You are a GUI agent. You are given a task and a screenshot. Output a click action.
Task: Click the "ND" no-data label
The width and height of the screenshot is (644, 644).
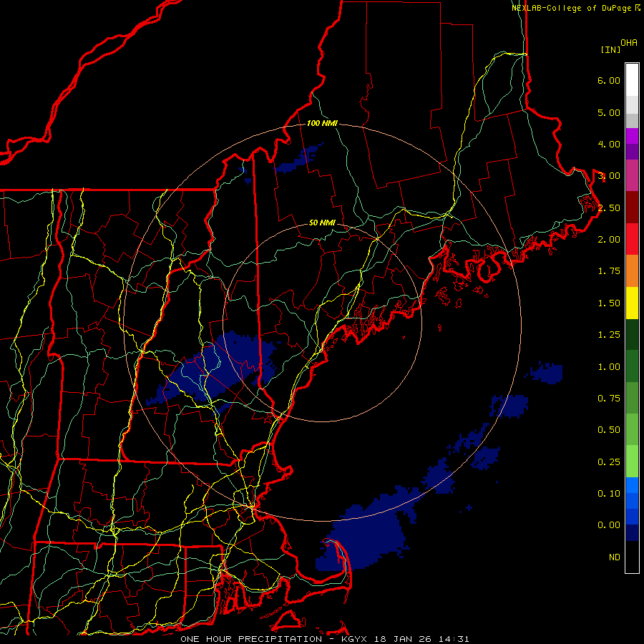pyautogui.click(x=615, y=557)
